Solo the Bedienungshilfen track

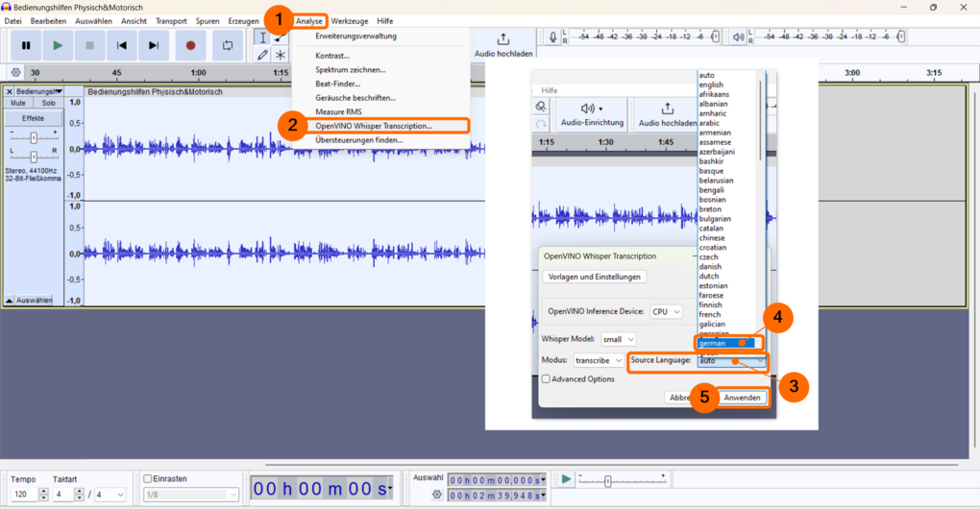point(49,103)
